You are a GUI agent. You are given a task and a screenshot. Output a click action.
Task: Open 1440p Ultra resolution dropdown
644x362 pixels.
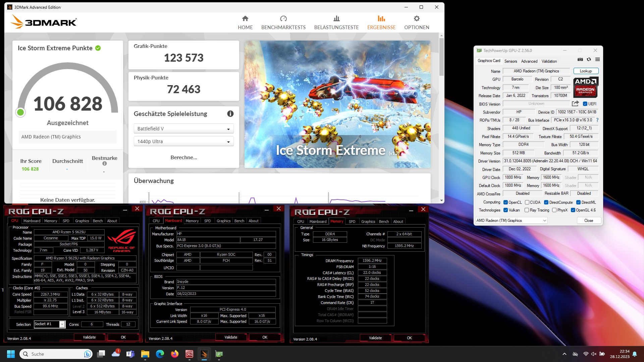184,141
